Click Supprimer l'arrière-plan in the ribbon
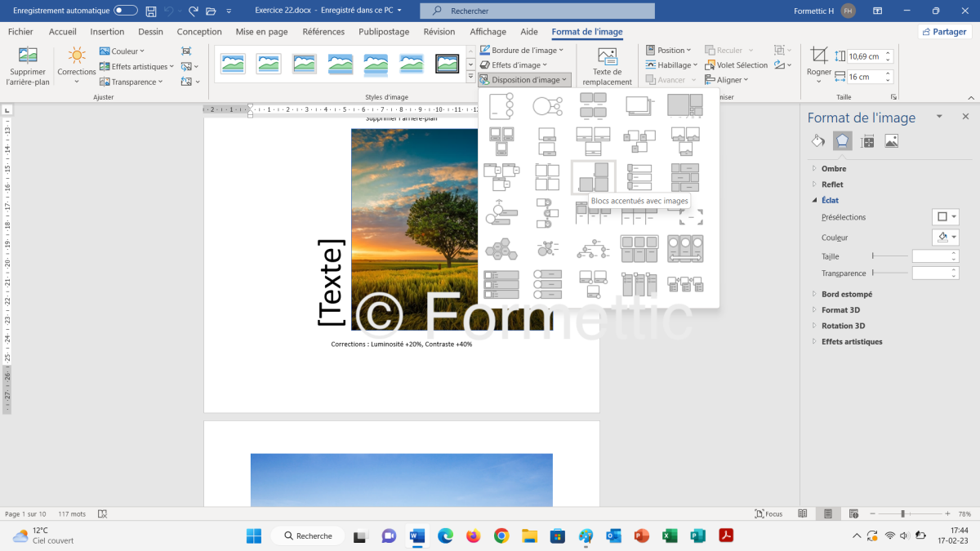980x551 pixels. (28, 67)
